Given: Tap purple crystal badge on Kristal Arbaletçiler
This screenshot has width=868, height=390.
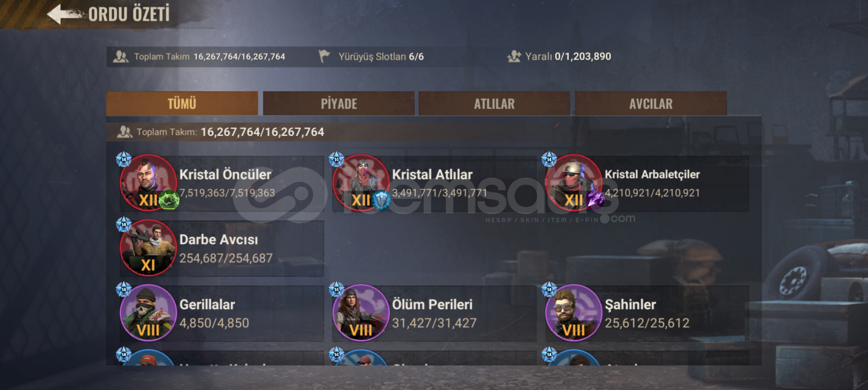Looking at the screenshot, I should coord(595,200).
